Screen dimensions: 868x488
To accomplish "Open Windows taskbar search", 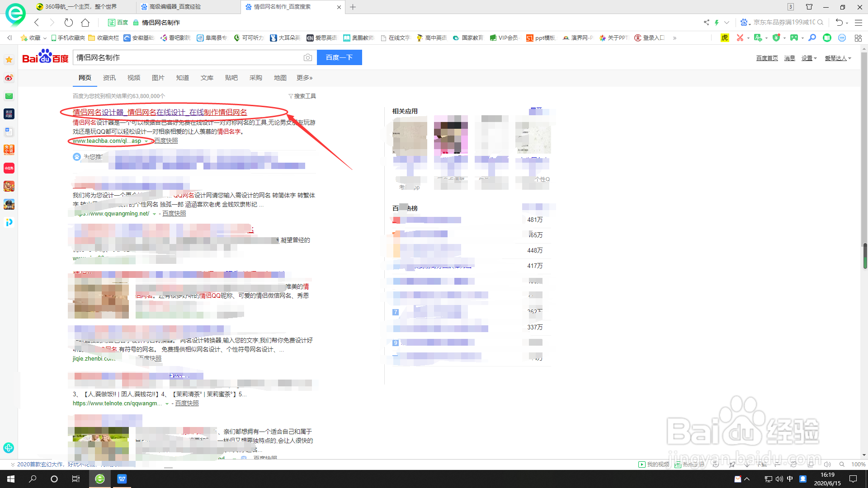I will click(x=33, y=479).
